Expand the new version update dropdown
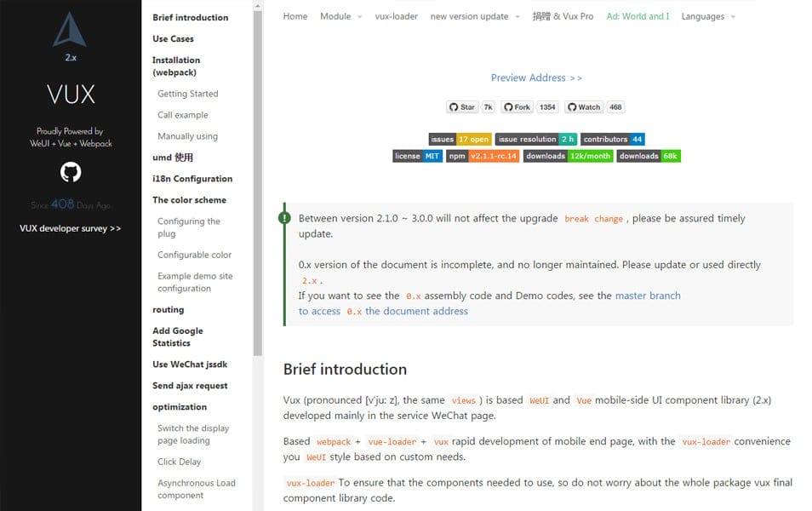This screenshot has height=511, width=812. pyautogui.click(x=468, y=15)
